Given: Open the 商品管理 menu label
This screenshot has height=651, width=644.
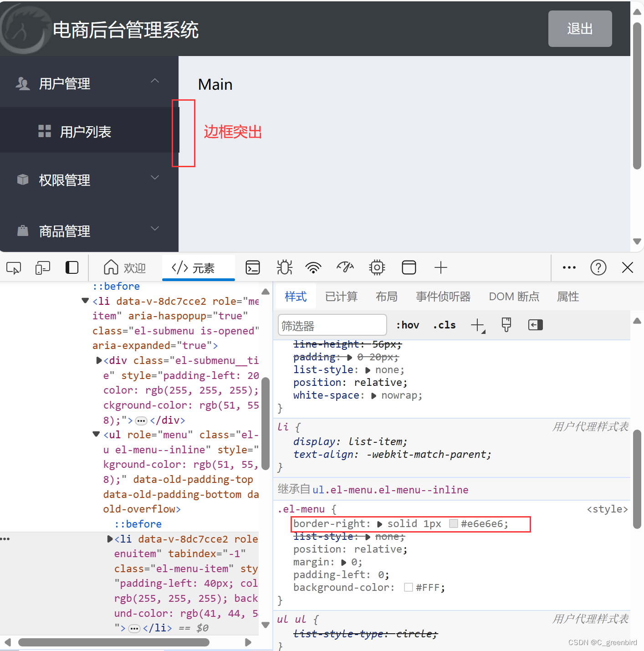Looking at the screenshot, I should (65, 231).
